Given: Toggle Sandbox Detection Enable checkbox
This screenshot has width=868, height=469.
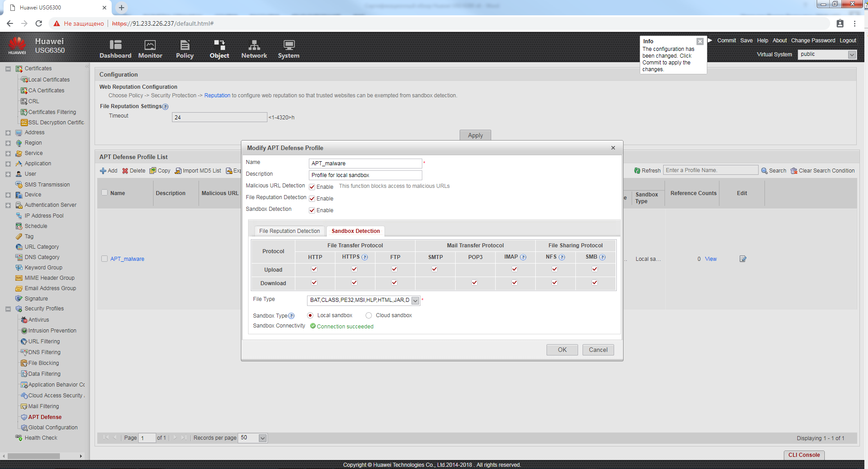Looking at the screenshot, I should pos(312,210).
